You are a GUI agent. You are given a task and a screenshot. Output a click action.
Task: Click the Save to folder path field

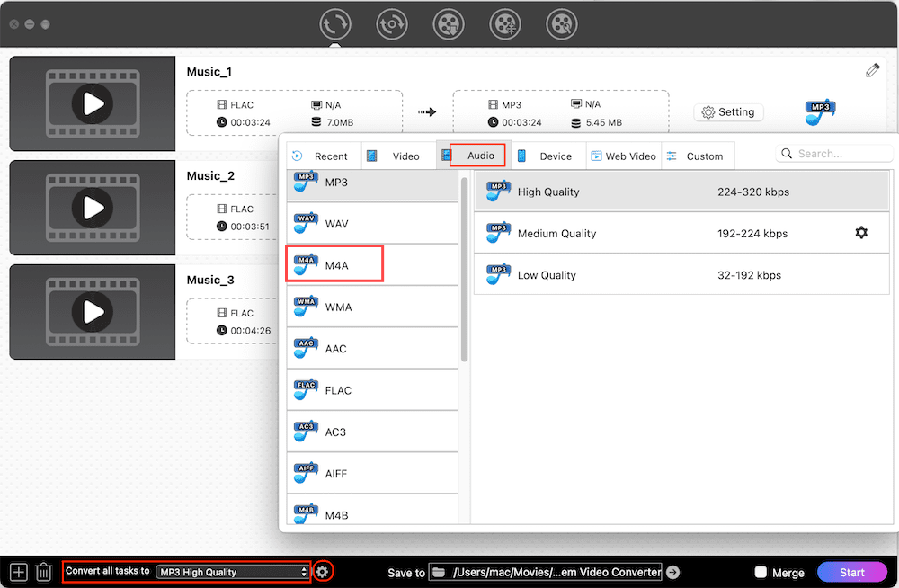click(546, 572)
